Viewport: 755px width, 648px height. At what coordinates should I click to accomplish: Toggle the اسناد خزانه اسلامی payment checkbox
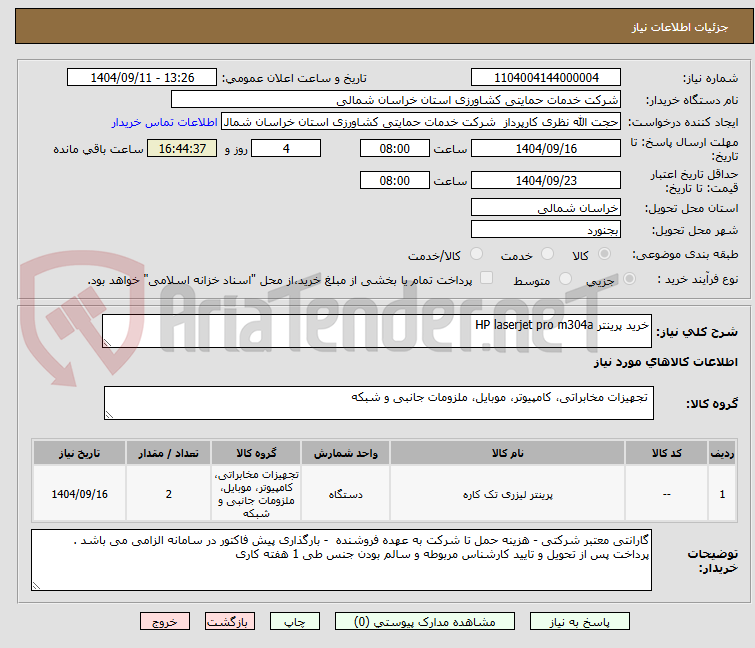click(x=487, y=278)
